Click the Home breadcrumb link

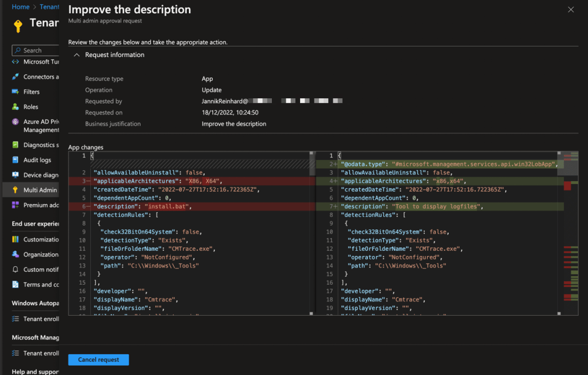tap(21, 7)
